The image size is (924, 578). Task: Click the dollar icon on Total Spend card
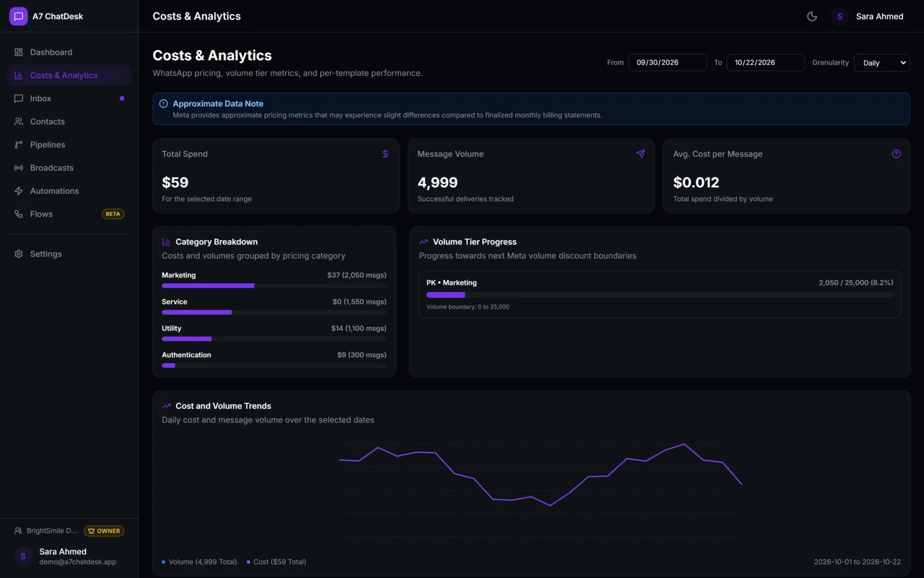385,154
